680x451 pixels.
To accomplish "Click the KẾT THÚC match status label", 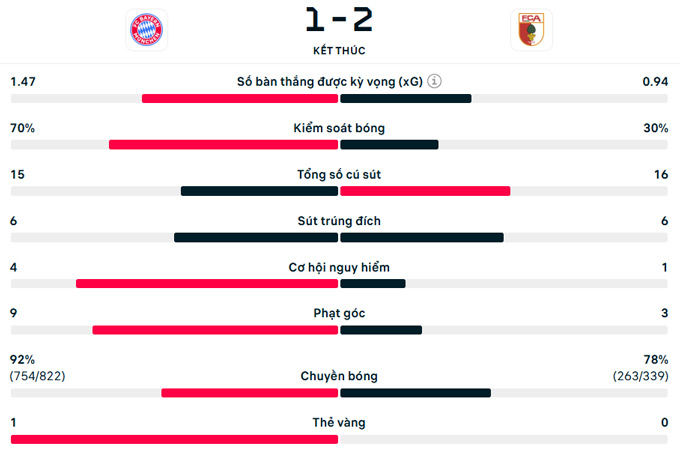I will tap(339, 49).
